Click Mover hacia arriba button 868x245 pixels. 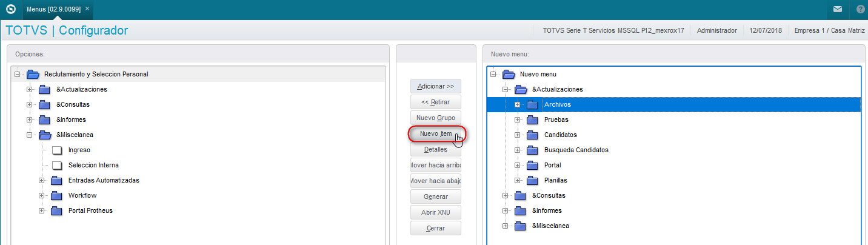436,165
